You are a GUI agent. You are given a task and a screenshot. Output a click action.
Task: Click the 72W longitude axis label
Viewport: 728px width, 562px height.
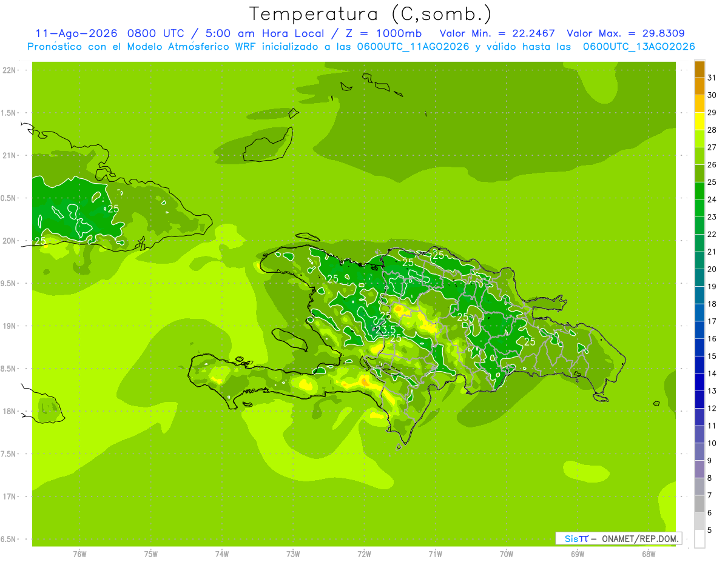pyautogui.click(x=364, y=554)
